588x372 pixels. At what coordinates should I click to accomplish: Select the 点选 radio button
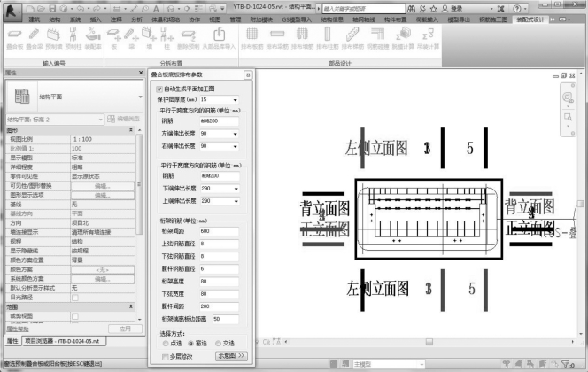coord(164,342)
